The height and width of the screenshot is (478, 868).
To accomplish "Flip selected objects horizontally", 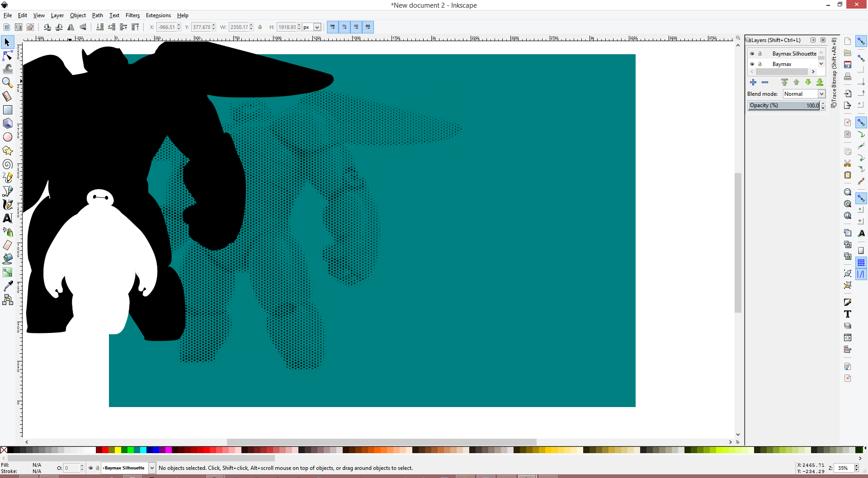I will [x=71, y=27].
